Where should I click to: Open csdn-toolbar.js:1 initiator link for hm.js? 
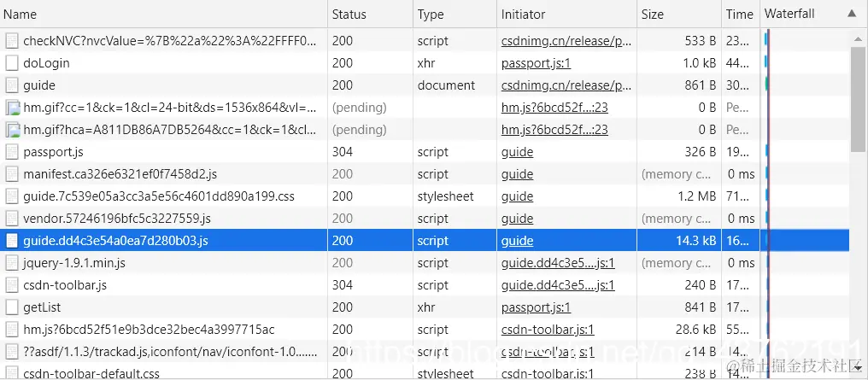coord(548,329)
